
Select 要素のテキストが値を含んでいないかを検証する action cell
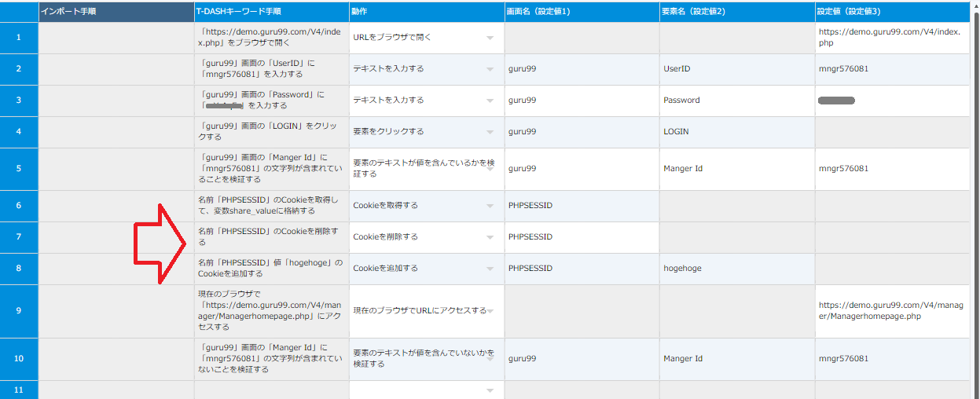[x=427, y=359]
